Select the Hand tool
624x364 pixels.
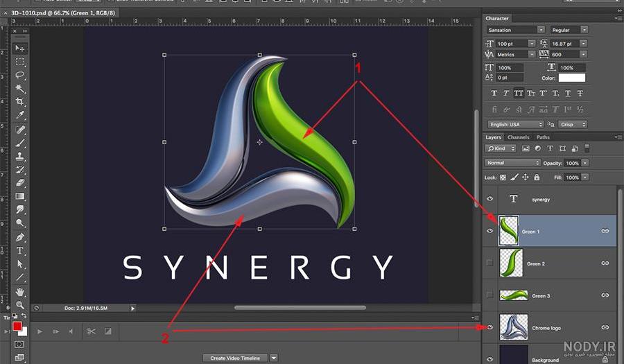click(20, 292)
